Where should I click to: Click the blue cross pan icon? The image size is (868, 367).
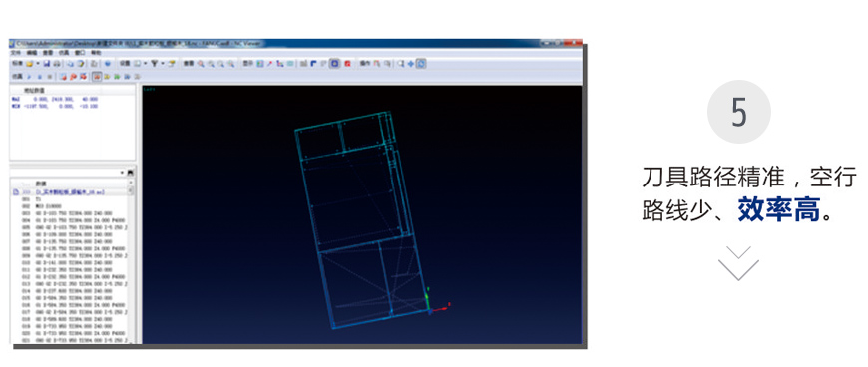(411, 64)
